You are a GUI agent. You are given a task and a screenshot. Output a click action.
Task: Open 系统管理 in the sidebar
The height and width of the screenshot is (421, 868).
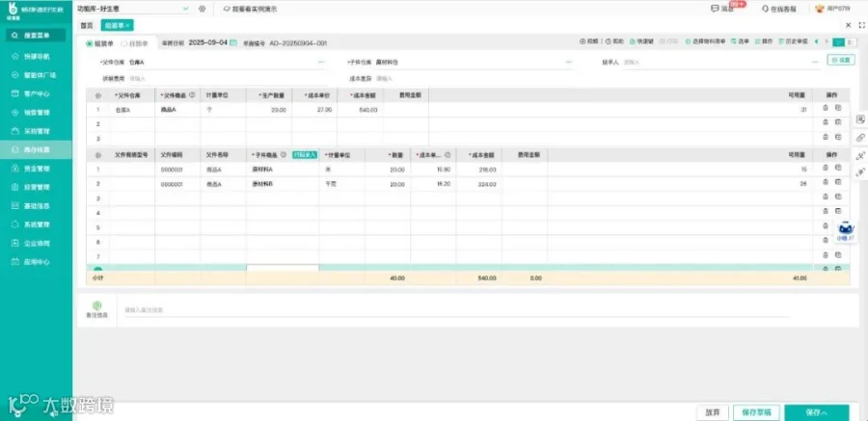[x=36, y=224]
